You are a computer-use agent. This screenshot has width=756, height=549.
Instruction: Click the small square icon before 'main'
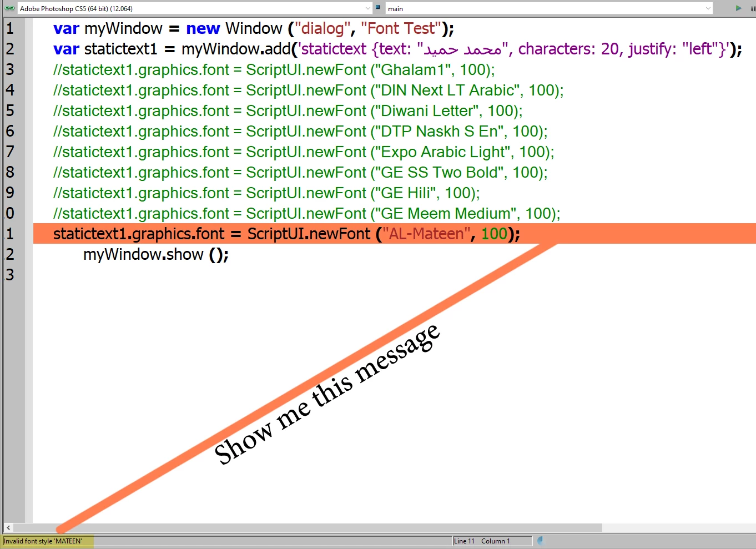(x=378, y=8)
